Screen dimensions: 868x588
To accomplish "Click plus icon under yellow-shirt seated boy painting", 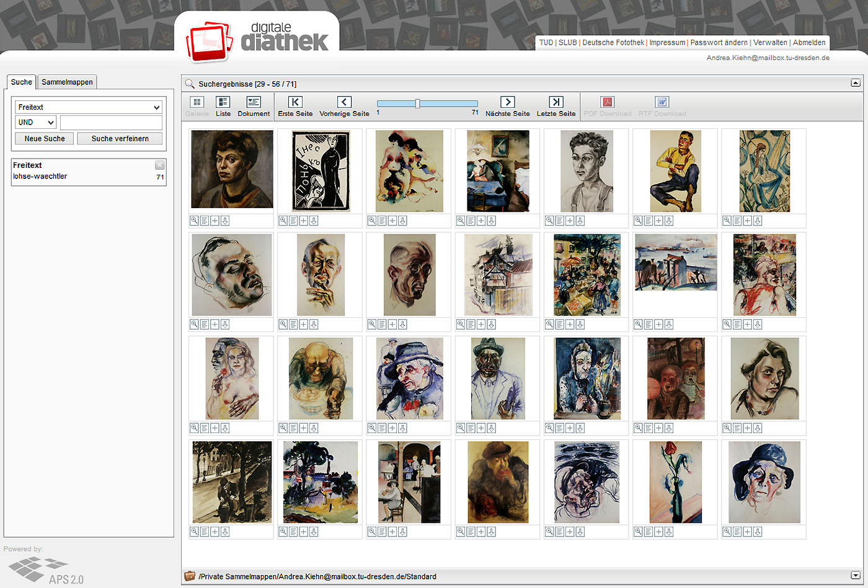I will tap(658, 221).
